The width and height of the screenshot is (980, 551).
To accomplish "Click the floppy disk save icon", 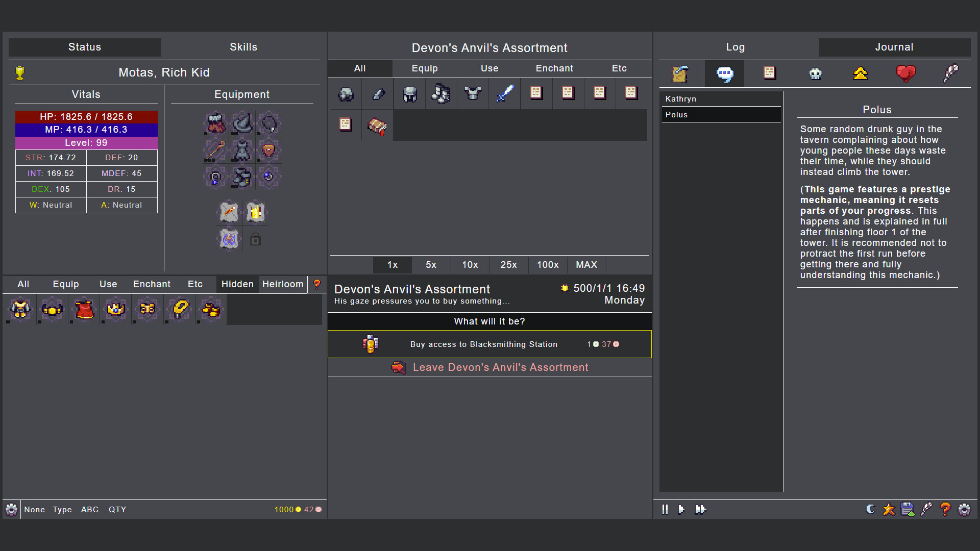I will click(x=908, y=509).
